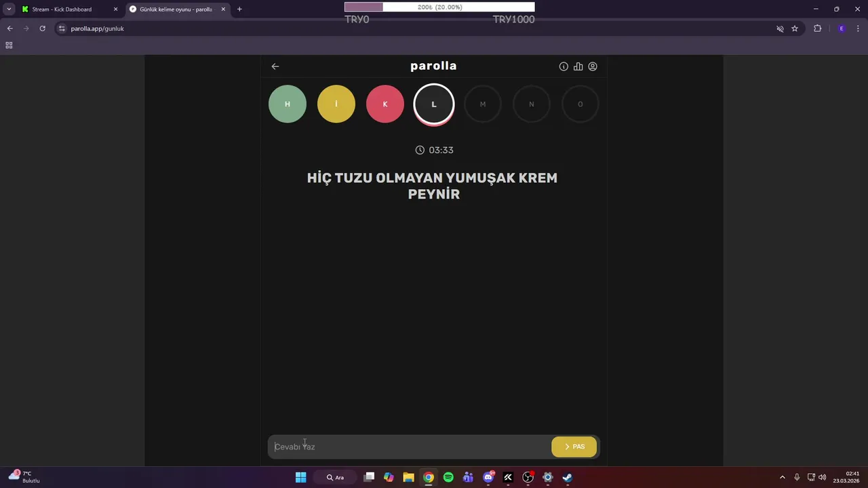Open the game info icon

564,66
